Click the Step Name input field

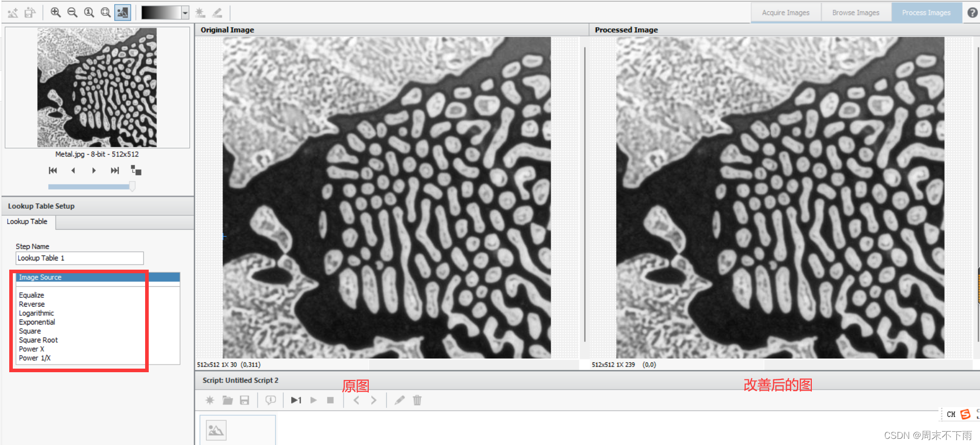pyautogui.click(x=79, y=258)
